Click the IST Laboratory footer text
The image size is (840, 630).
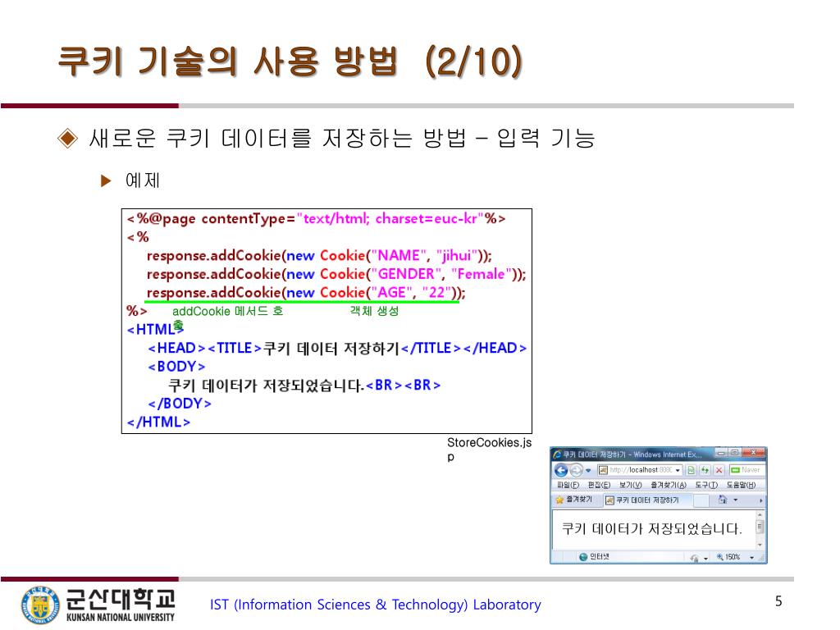click(376, 605)
